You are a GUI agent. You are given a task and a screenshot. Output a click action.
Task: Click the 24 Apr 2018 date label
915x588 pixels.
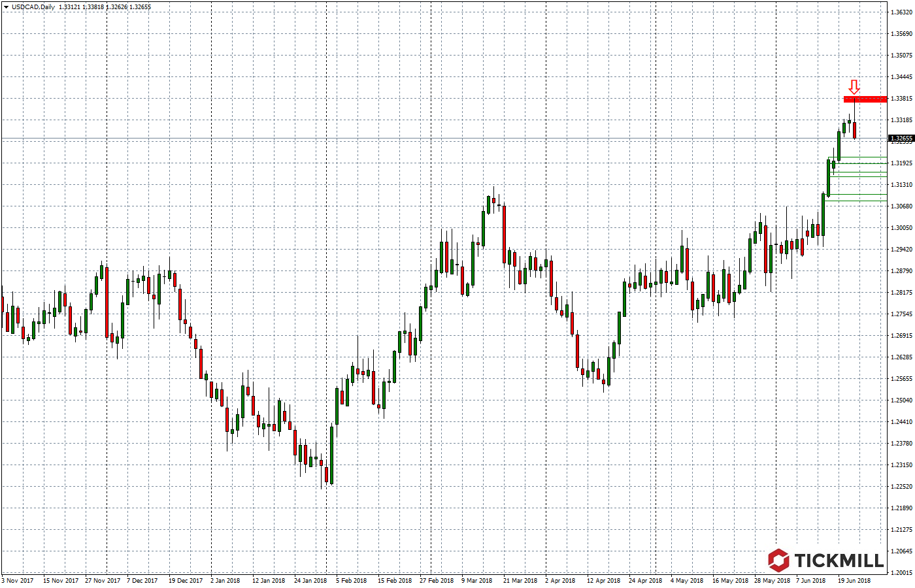645,580
